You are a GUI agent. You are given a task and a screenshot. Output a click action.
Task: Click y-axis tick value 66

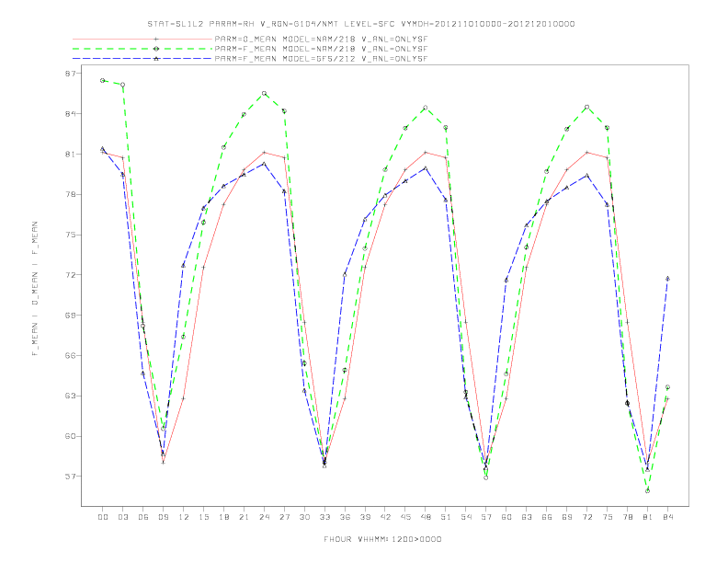(73, 356)
